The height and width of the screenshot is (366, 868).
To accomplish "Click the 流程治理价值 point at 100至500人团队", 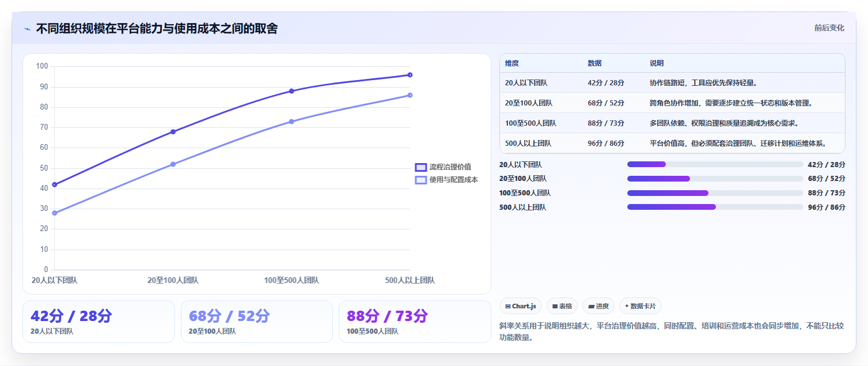I will (x=291, y=91).
